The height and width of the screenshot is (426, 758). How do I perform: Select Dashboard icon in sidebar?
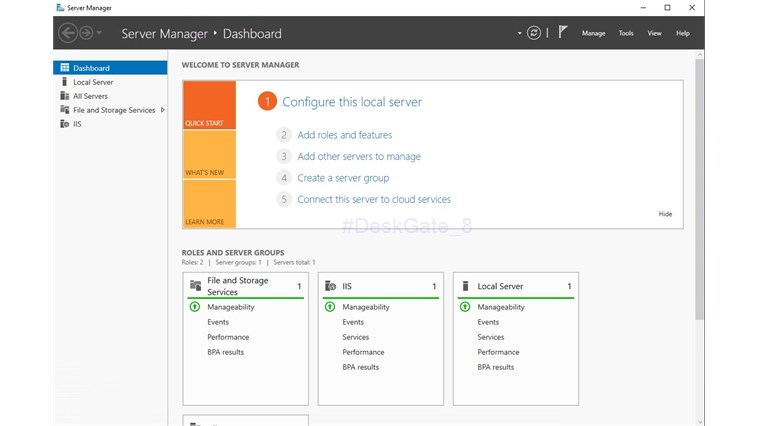pos(65,68)
